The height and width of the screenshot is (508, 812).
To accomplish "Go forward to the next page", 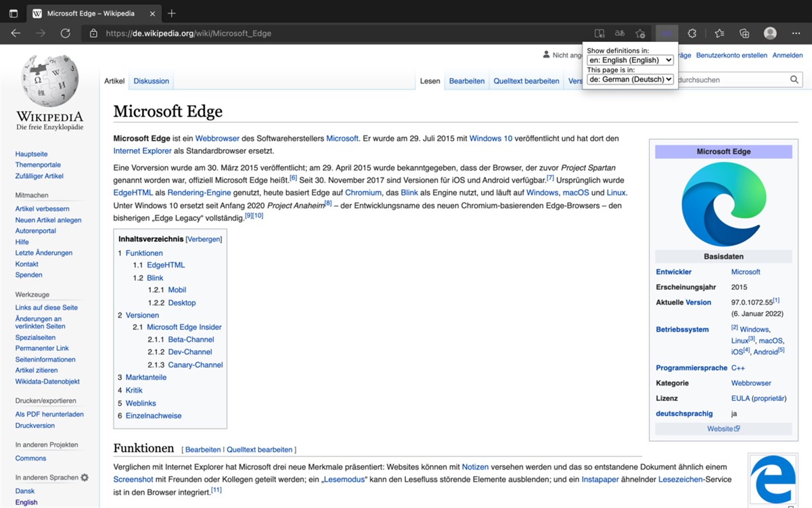I will [41, 33].
